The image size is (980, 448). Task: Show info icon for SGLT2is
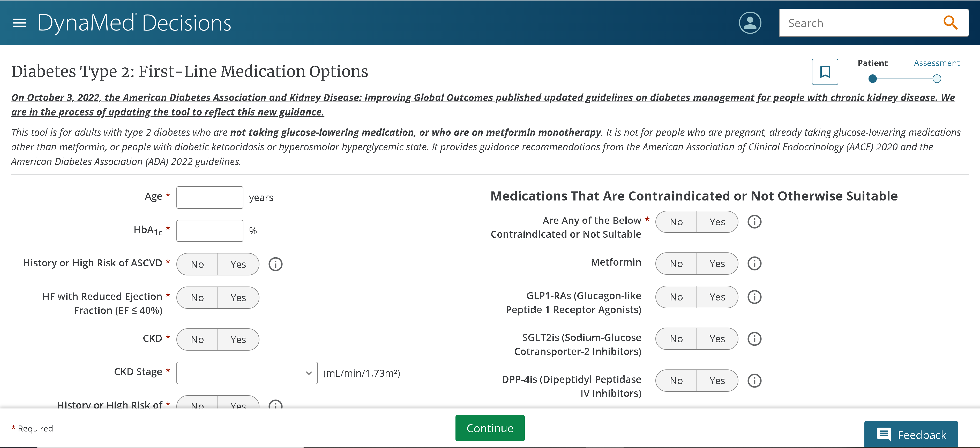754,338
